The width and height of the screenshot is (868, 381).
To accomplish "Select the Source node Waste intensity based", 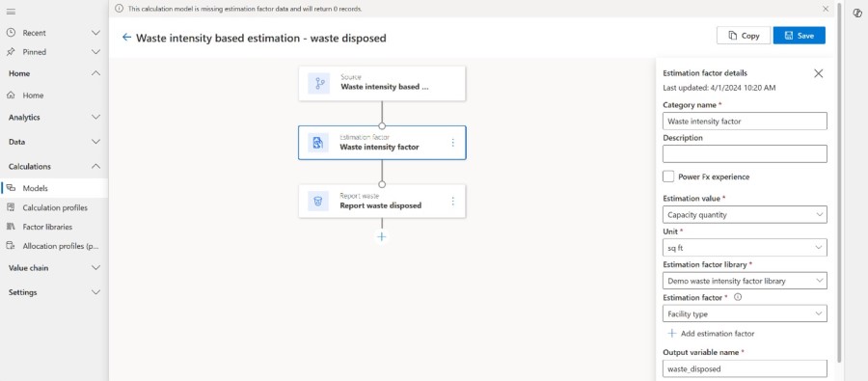I will click(382, 84).
